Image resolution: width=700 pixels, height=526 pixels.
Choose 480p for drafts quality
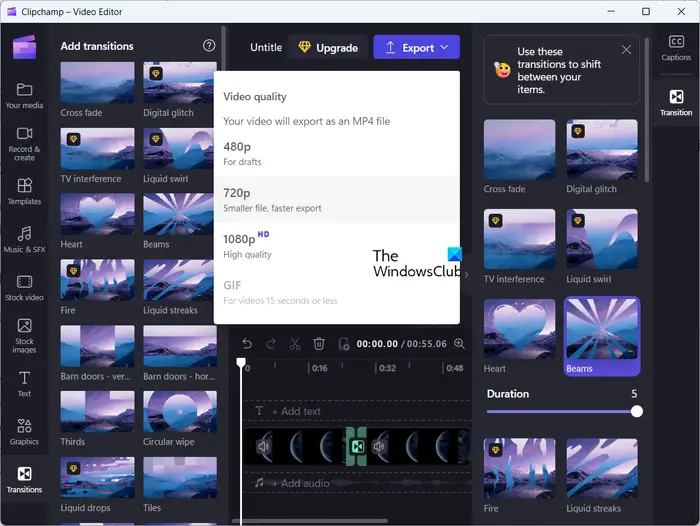coord(337,153)
